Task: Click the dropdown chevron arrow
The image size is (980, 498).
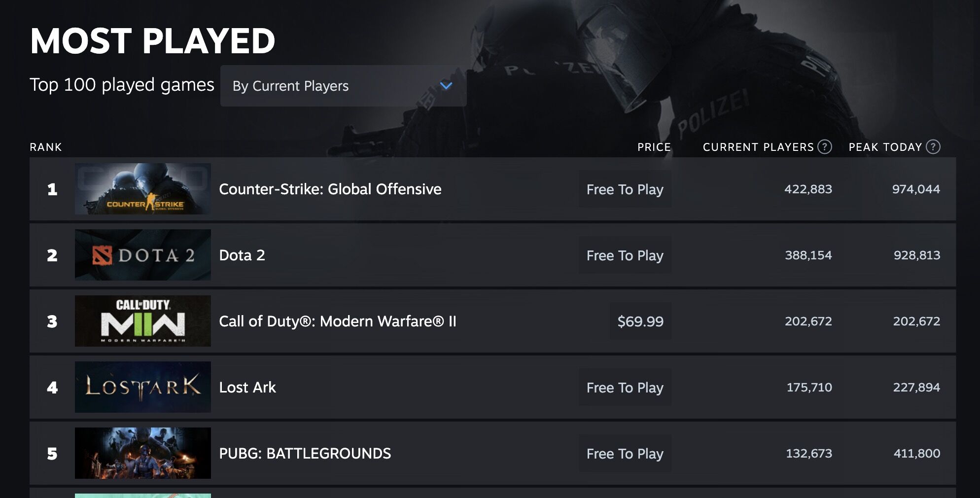Action: click(446, 86)
